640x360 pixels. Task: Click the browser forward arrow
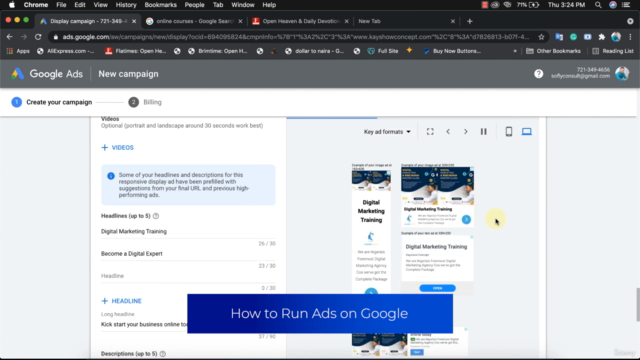pos(24,37)
